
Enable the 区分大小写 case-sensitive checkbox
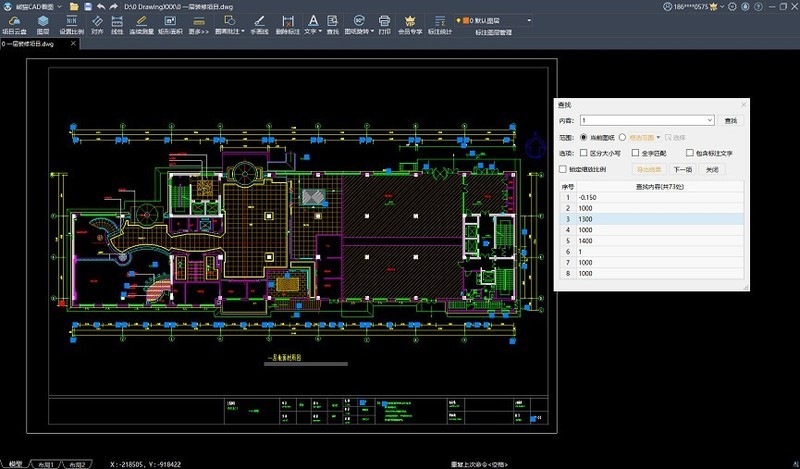[x=583, y=153]
